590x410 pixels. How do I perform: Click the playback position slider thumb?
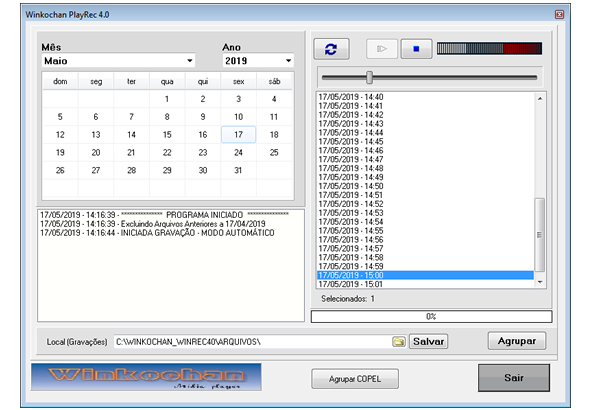[370, 77]
